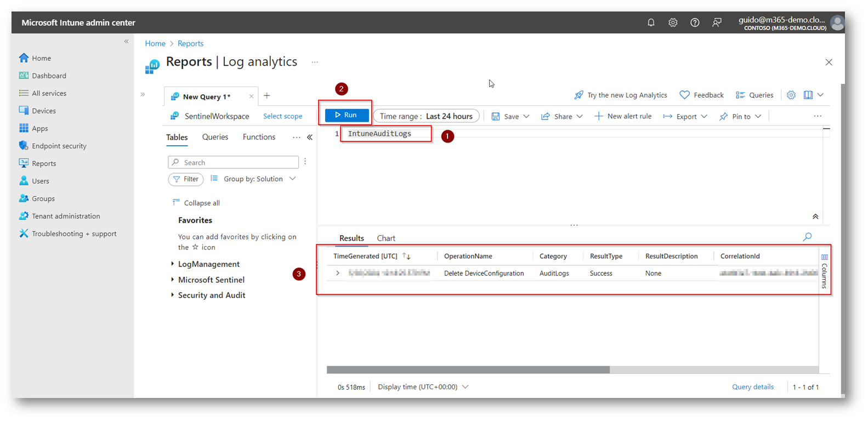Click the Home breadcrumb link
Viewport: 868px width, 421px height.
(155, 43)
